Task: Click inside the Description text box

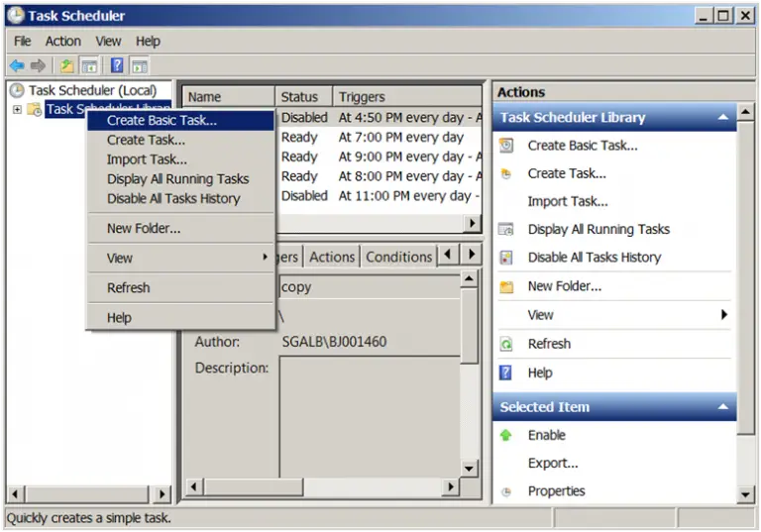Action: coord(370,416)
